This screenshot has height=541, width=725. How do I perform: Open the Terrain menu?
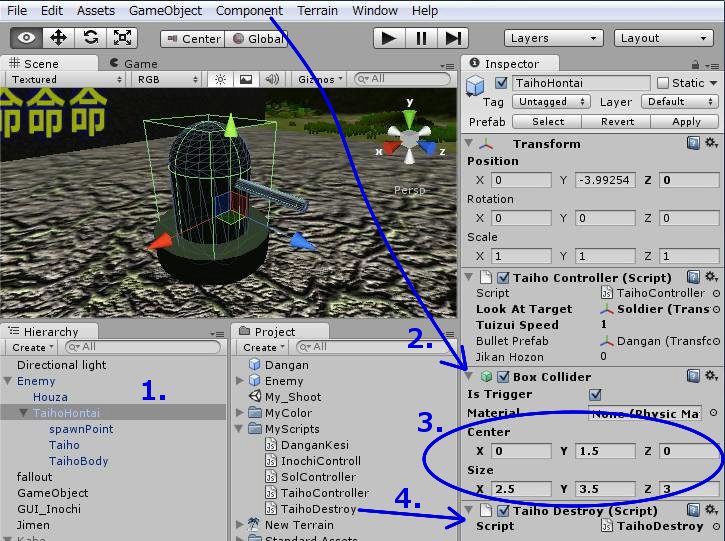click(317, 10)
